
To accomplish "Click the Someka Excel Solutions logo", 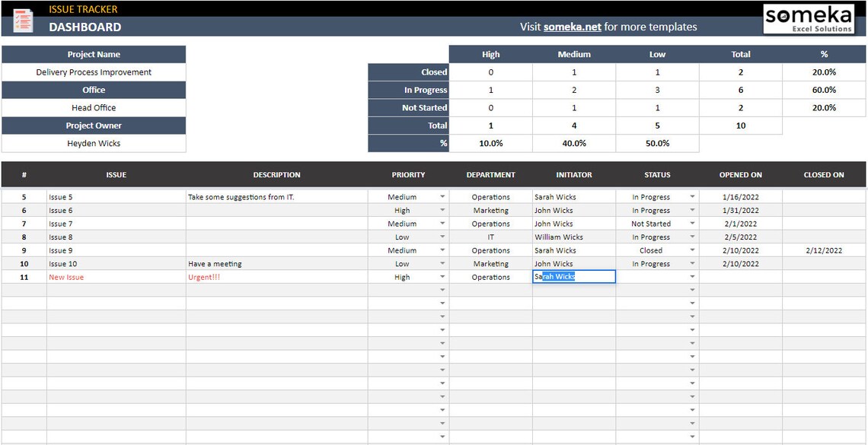I will coord(809,19).
